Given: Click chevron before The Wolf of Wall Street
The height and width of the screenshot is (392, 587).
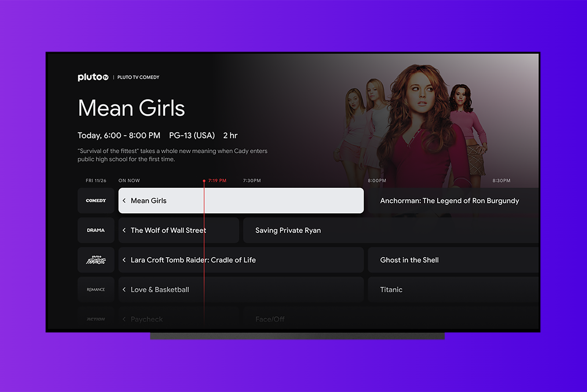Looking at the screenshot, I should 124,230.
